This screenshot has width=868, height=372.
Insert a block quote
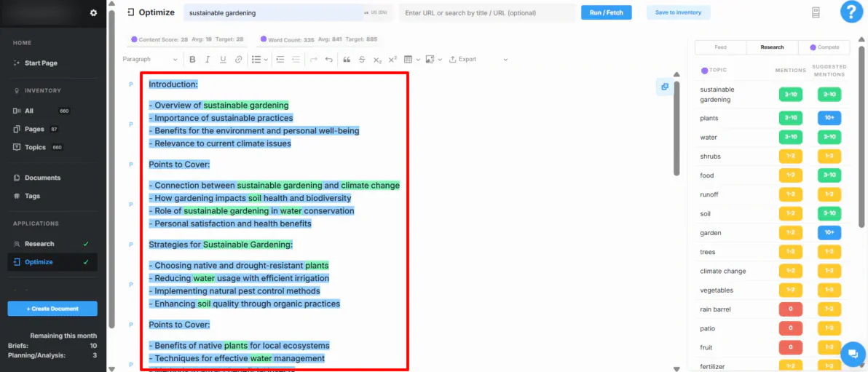coord(347,59)
